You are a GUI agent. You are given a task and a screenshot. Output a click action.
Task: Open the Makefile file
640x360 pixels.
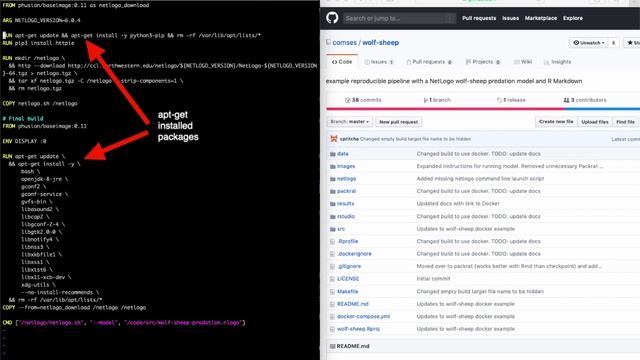(347, 291)
